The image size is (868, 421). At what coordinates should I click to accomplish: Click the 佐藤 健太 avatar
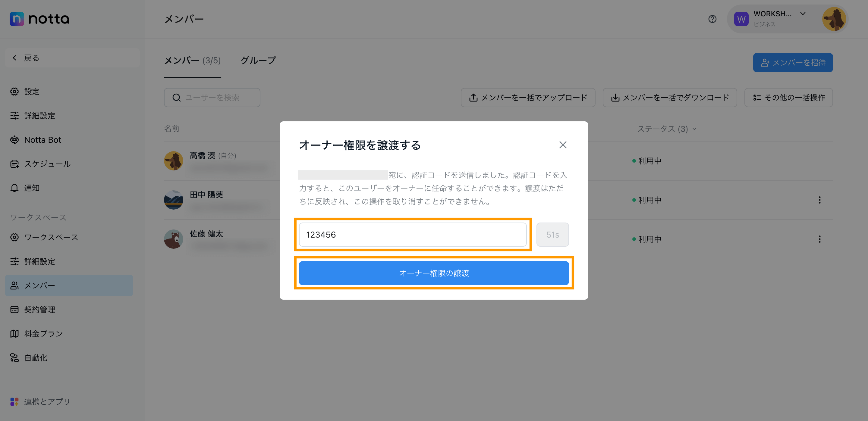[x=174, y=239]
